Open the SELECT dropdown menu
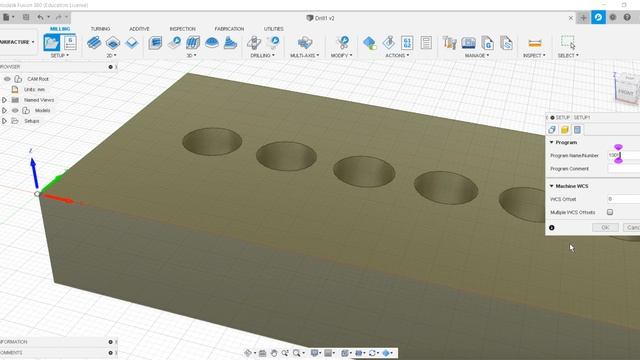The width and height of the screenshot is (640, 360). [568, 55]
